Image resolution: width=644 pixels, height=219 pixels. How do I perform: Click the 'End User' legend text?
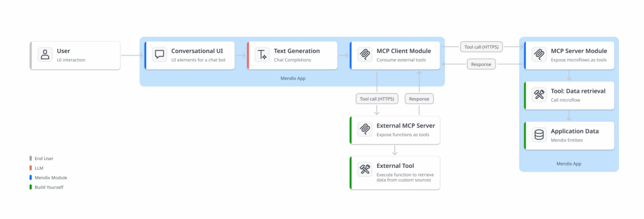click(x=44, y=158)
